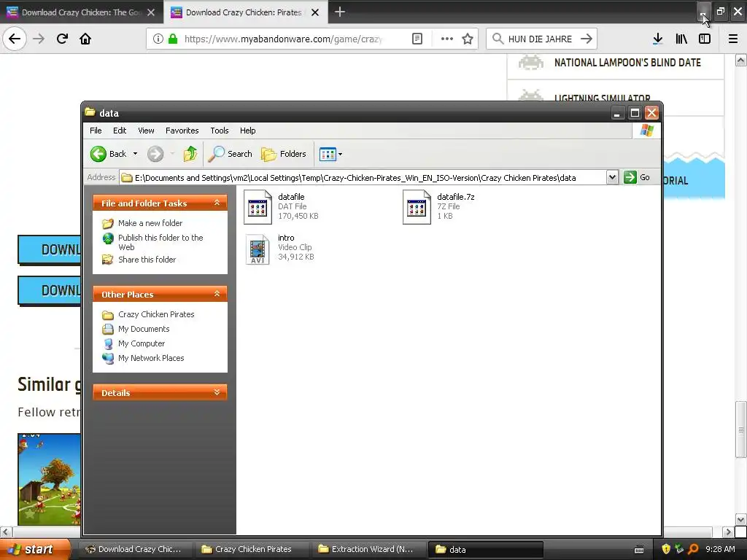This screenshot has height=560, width=747.
Task: Go back in Explorer with the Back arrow
Action: click(108, 154)
